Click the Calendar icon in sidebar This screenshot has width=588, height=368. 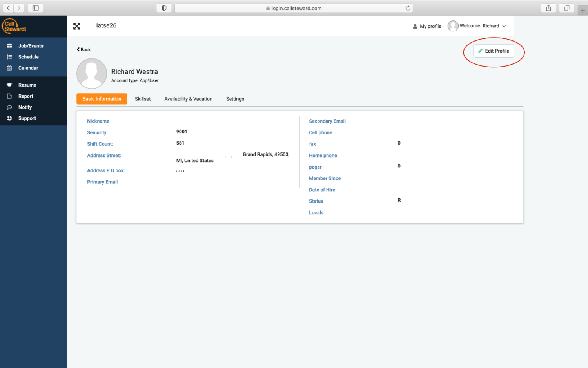(x=9, y=68)
